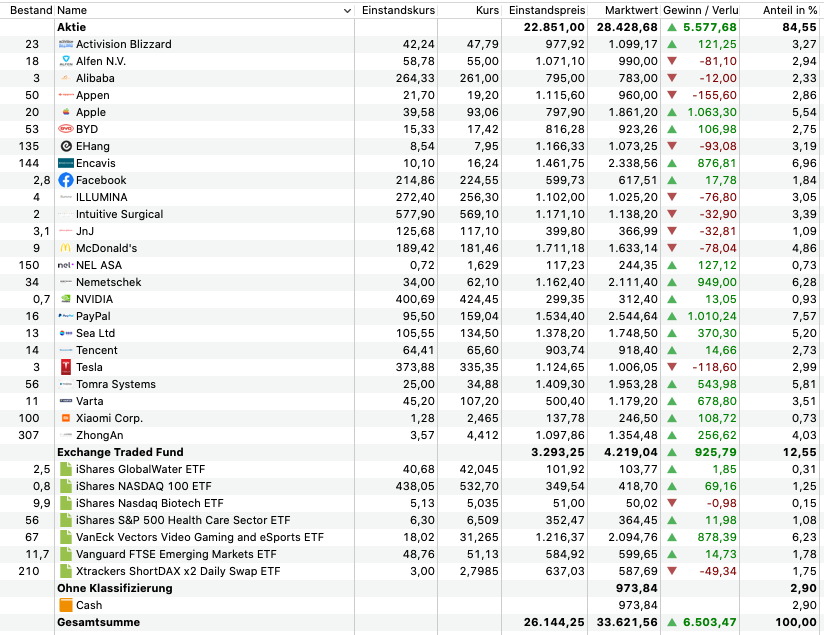Click the NEL ASA logo icon
The image size is (824, 635).
pos(66,265)
